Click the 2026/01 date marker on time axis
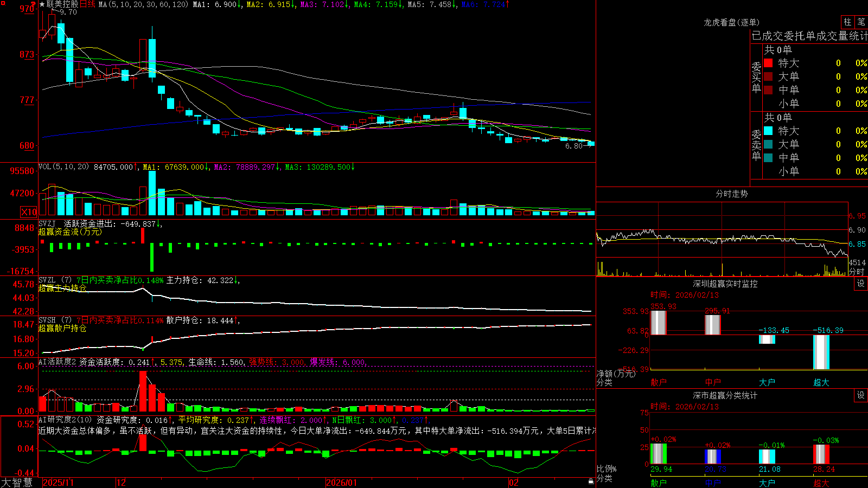The image size is (868, 488). coord(341,483)
